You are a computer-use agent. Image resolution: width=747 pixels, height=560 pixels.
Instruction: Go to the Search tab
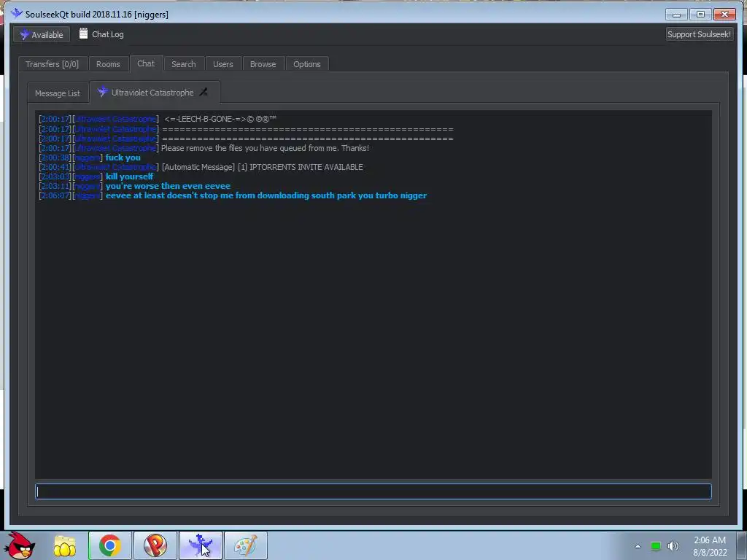[183, 64]
